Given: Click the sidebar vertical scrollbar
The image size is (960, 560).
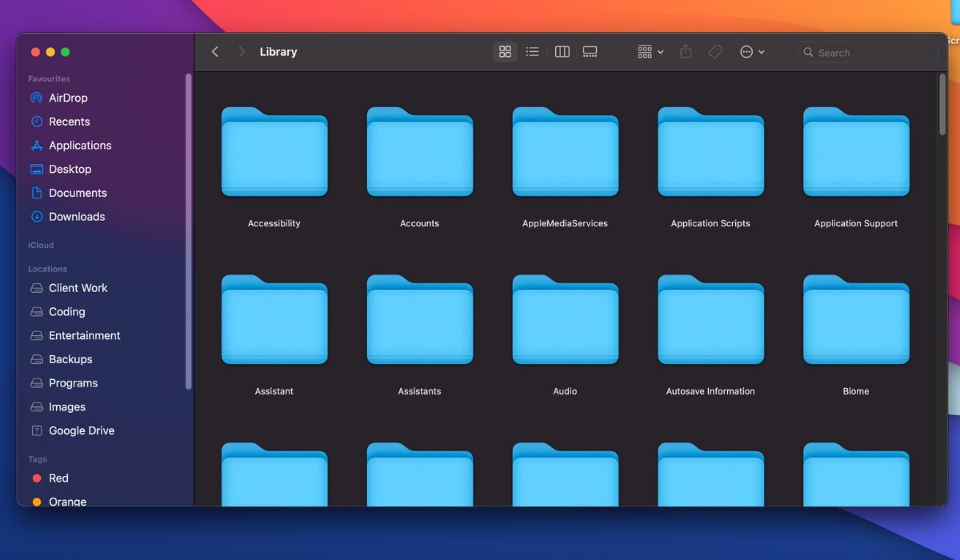Looking at the screenshot, I should 189,232.
